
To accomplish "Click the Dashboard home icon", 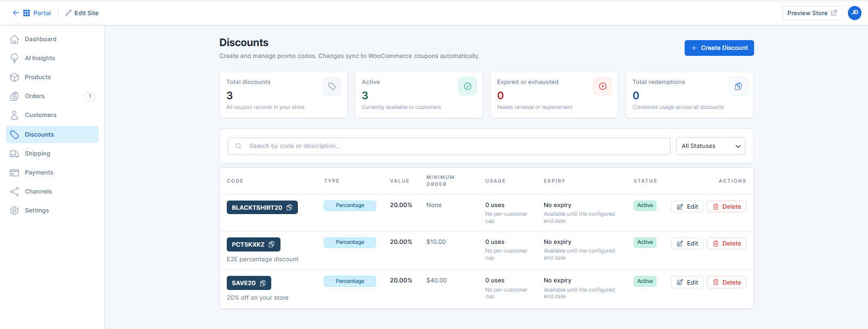I will pyautogui.click(x=15, y=39).
